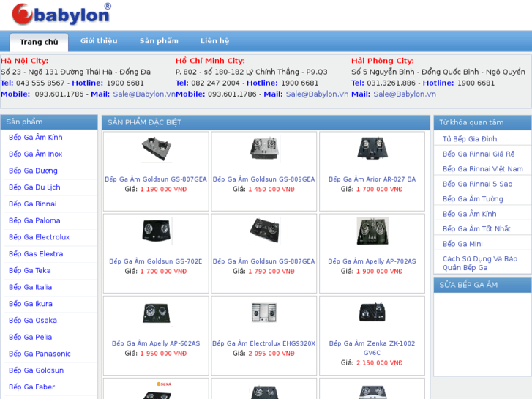The image size is (532, 399).
Task: Open the Bếp Ga Panasonic category
Action: pyautogui.click(x=40, y=354)
